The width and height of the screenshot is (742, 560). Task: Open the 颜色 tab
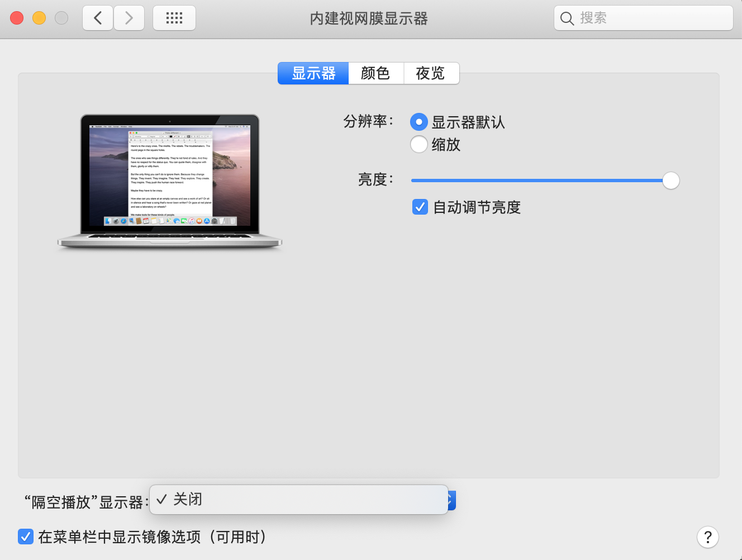[375, 73]
